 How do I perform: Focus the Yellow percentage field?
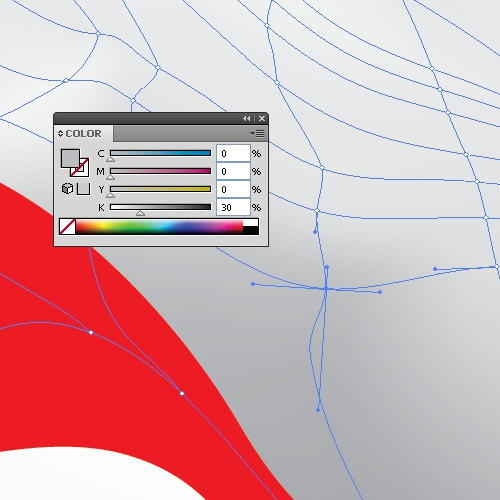(233, 189)
